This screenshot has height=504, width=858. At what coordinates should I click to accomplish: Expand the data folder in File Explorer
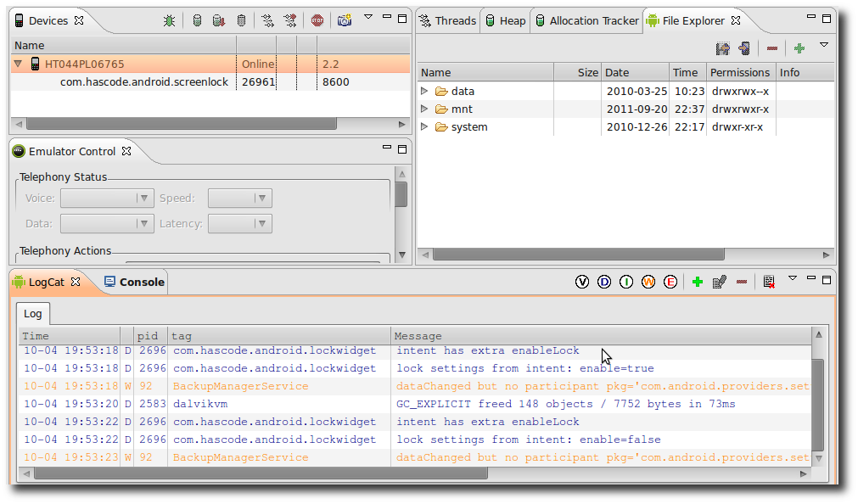(425, 91)
